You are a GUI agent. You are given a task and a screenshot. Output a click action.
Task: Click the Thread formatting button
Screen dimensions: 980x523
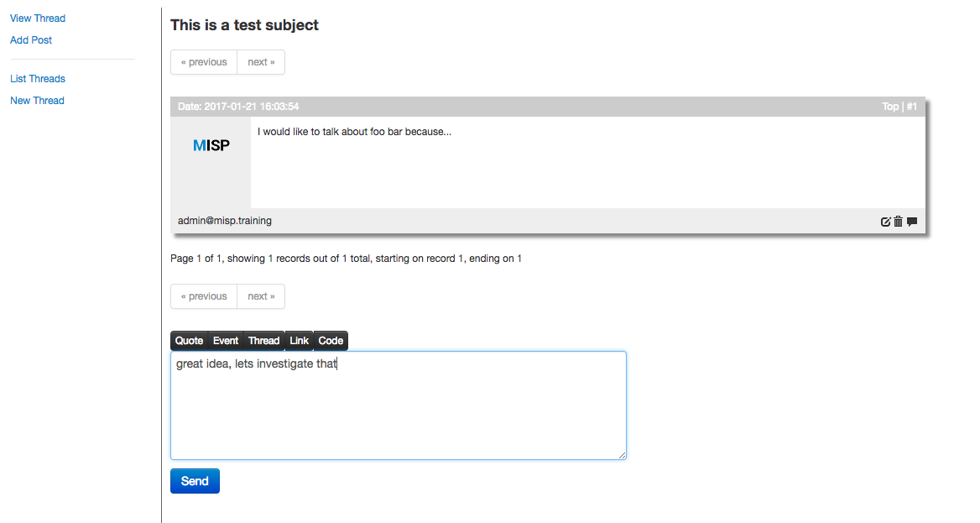[263, 341]
